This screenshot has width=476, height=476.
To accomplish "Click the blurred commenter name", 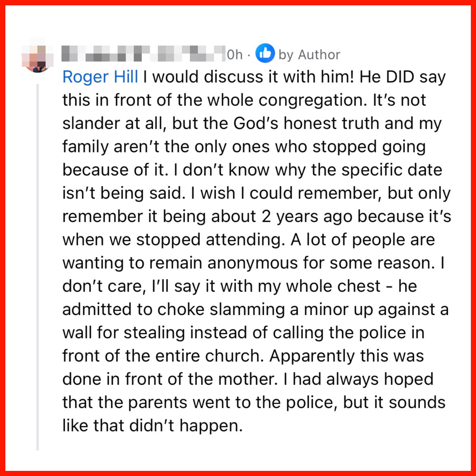I will click(x=143, y=53).
